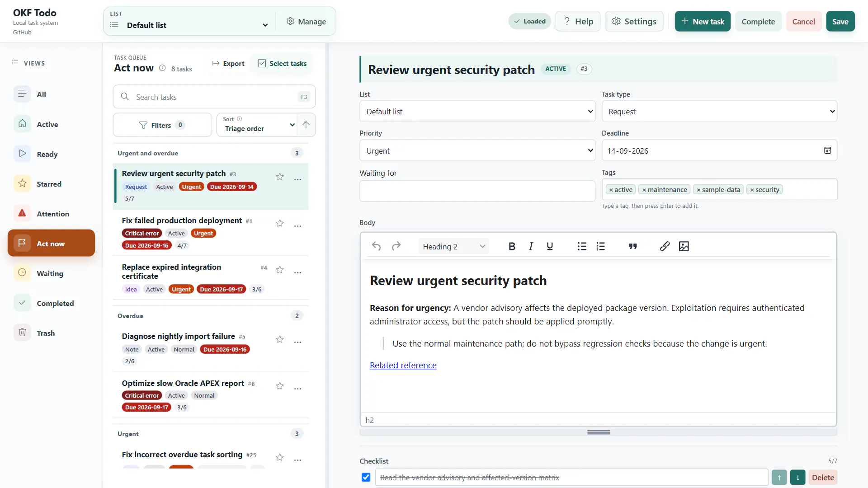The image size is (868, 488).
Task: Switch to the Starred view
Action: point(51,184)
